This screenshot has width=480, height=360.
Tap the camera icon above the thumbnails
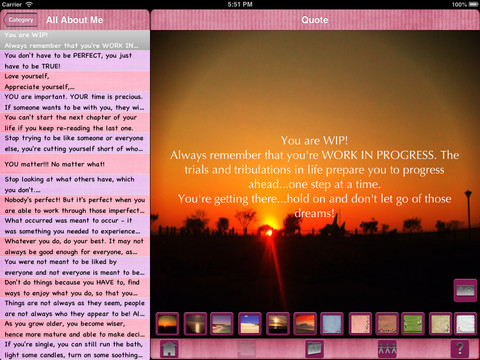[x=465, y=290]
